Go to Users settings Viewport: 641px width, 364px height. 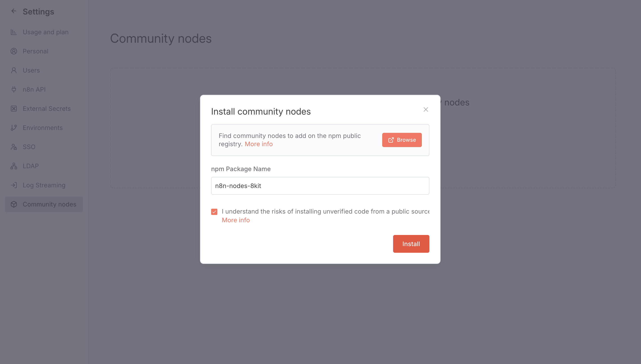pyautogui.click(x=44, y=70)
